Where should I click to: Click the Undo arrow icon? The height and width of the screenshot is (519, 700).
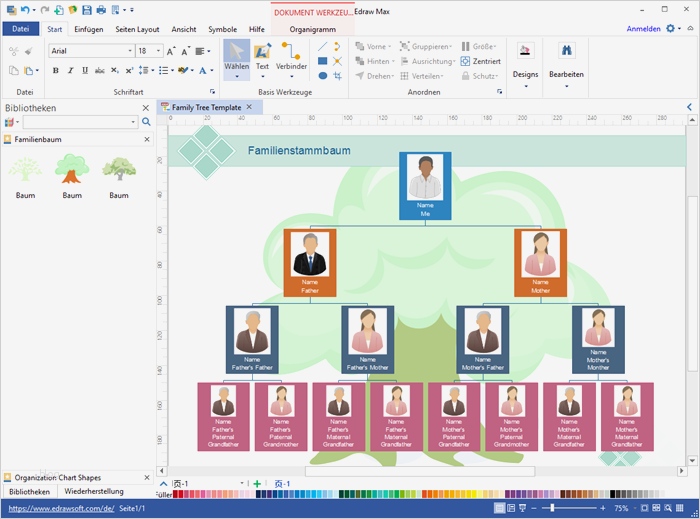tap(24, 10)
